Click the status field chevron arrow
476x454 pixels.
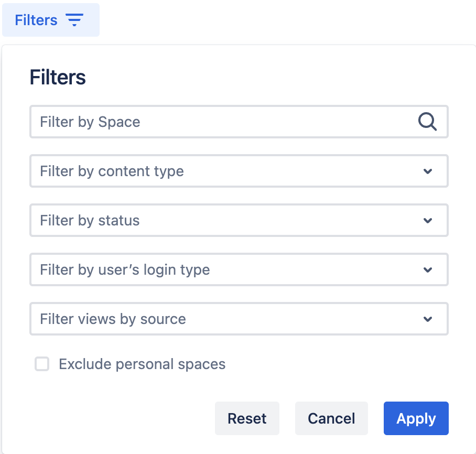[x=428, y=221]
